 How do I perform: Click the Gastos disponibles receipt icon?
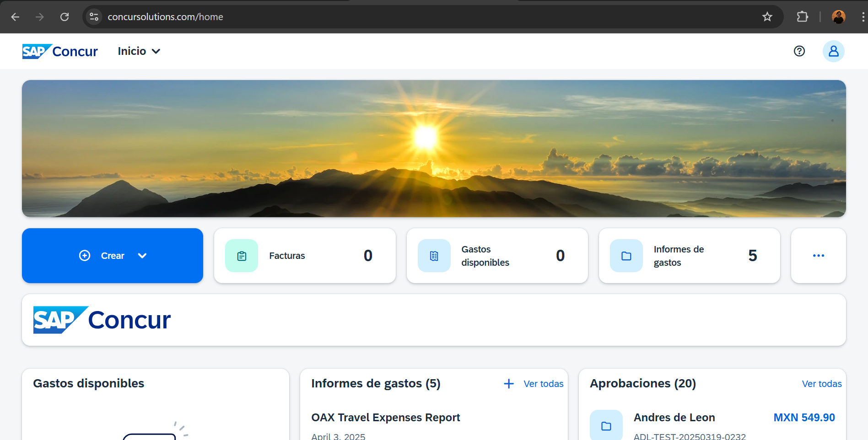click(x=434, y=256)
